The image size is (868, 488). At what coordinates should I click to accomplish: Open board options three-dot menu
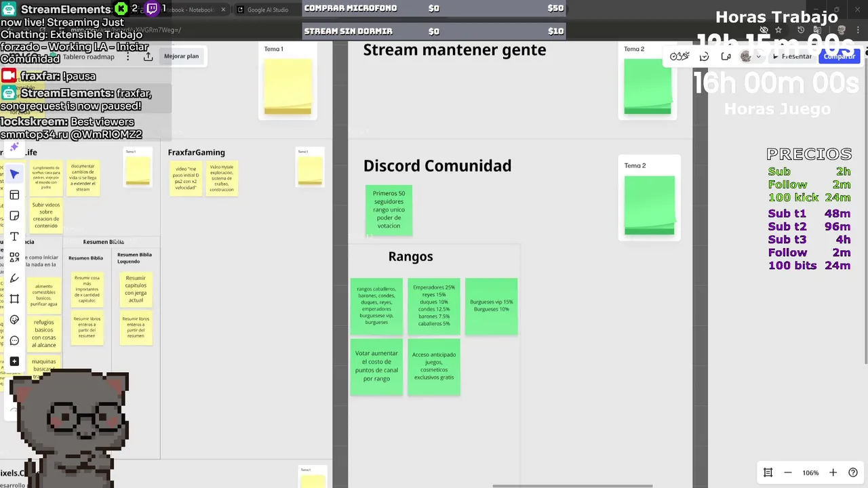point(128,56)
